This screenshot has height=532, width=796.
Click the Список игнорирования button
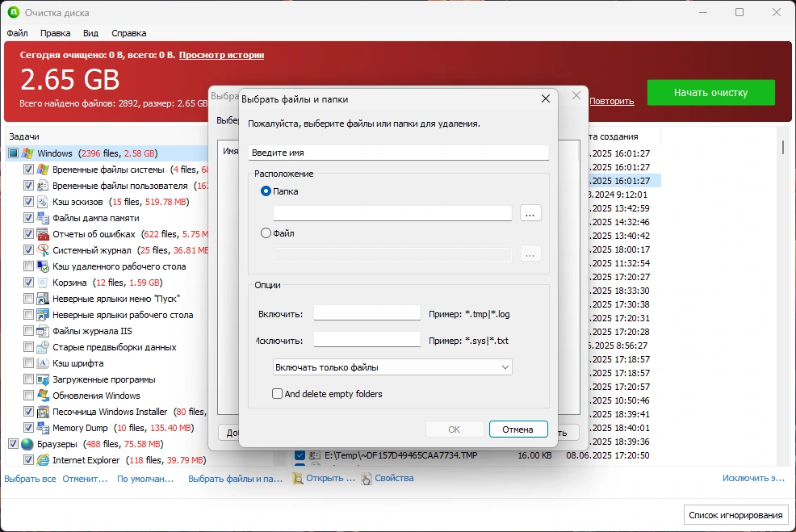click(x=735, y=515)
